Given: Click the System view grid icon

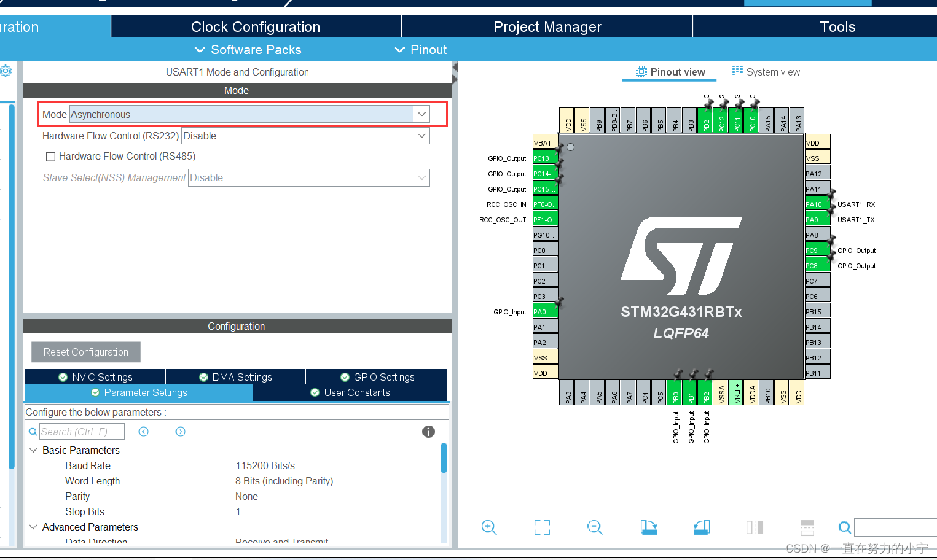Looking at the screenshot, I should (737, 71).
